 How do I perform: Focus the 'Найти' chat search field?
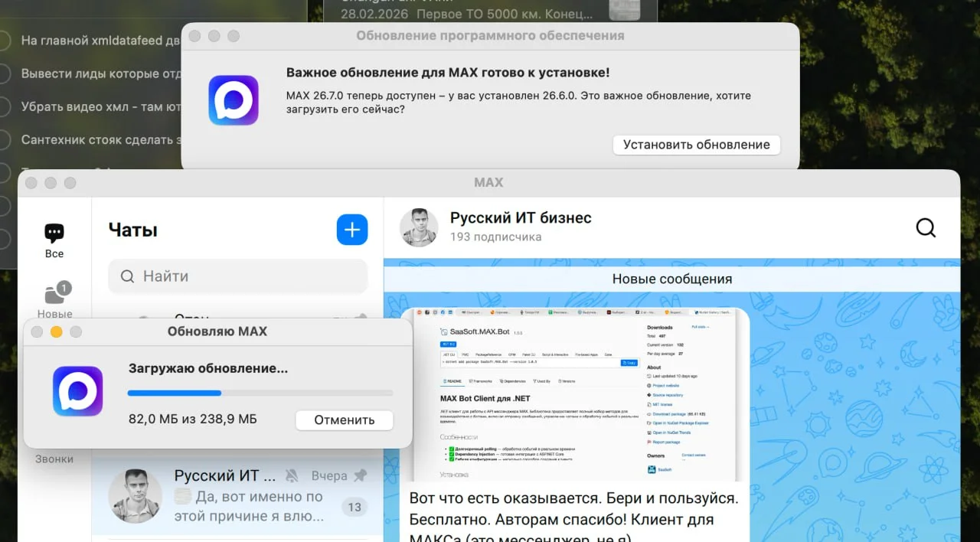click(237, 276)
